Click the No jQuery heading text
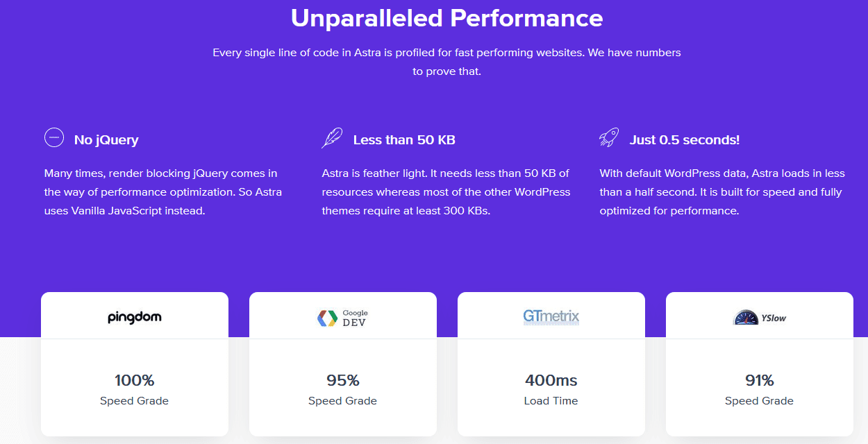Image resolution: width=868 pixels, height=444 pixels. click(x=106, y=140)
